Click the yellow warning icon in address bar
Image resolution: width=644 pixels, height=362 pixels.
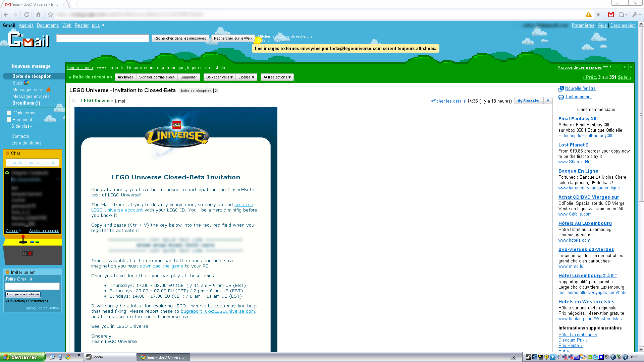(x=589, y=14)
